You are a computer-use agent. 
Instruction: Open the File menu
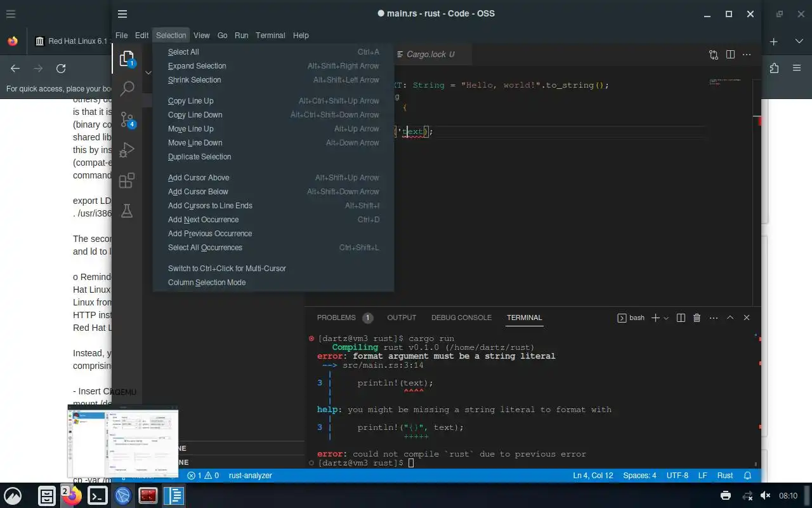121,36
